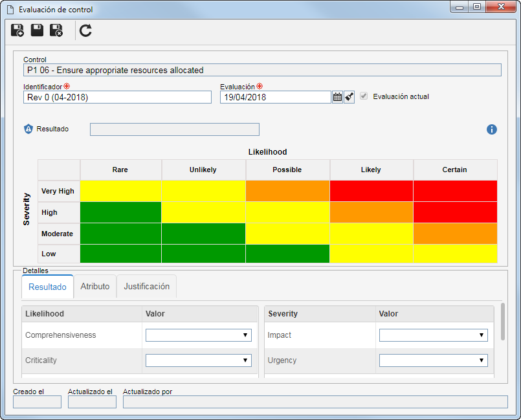This screenshot has width=521, height=420.
Task: Switch to the Atributo tab
Action: (x=95, y=286)
